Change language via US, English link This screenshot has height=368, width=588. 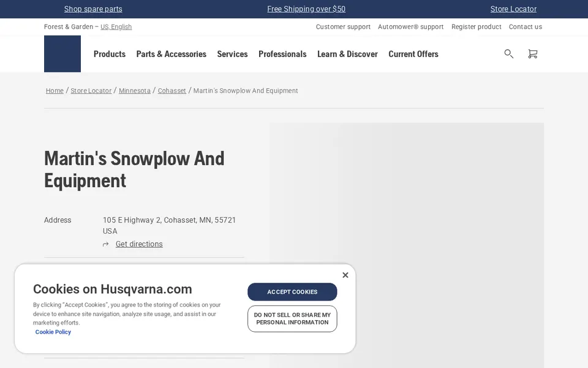(116, 26)
